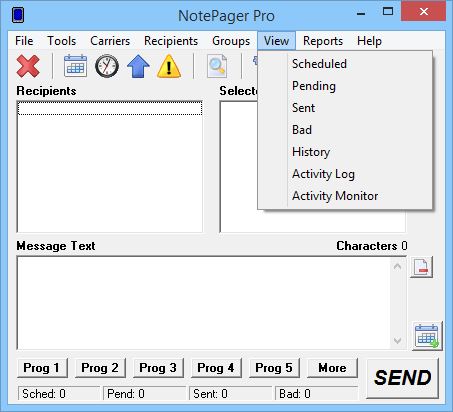
Task: Click the Prog 1 button
Action: click(42, 368)
